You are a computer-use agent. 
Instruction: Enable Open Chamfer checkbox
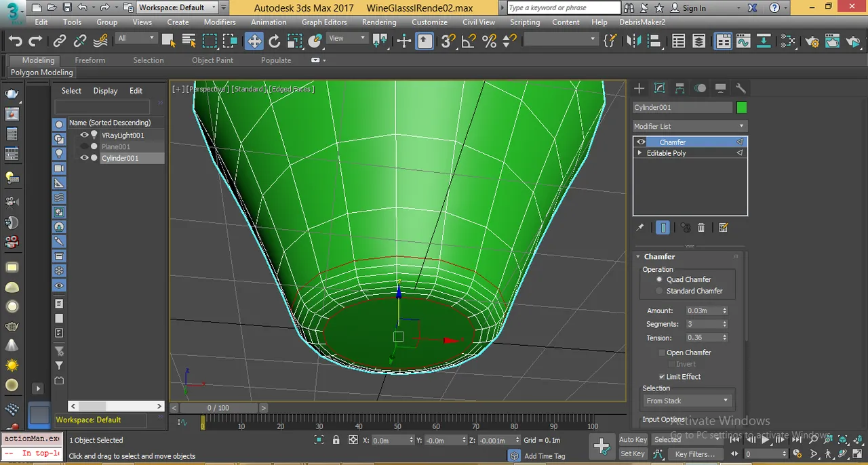662,352
